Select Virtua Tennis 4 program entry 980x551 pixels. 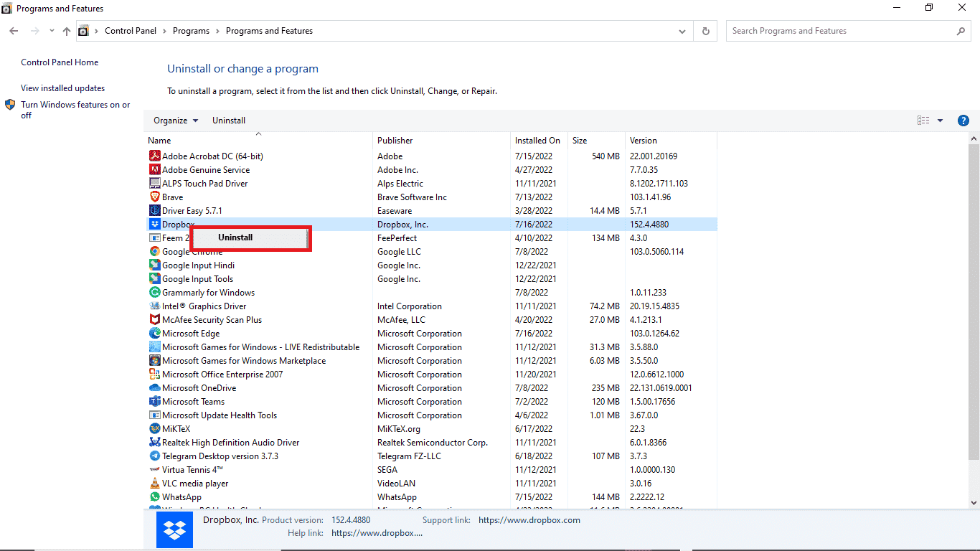[430, 469]
